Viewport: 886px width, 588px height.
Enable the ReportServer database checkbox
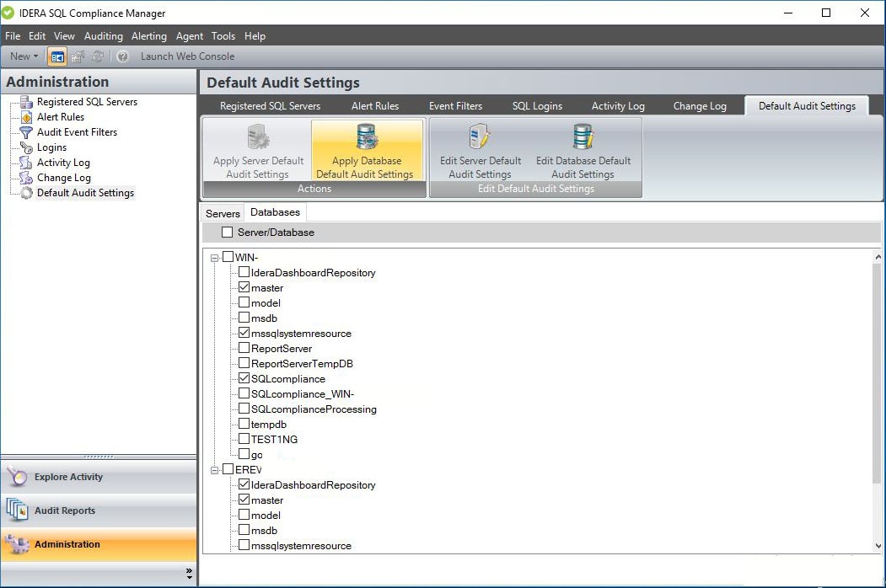tap(244, 349)
